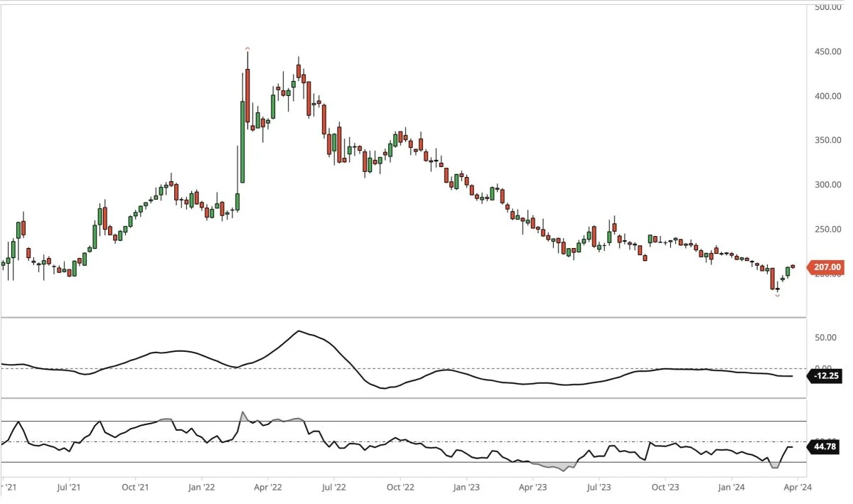
Task: Select the Jul '23 date label
Action: (x=598, y=488)
